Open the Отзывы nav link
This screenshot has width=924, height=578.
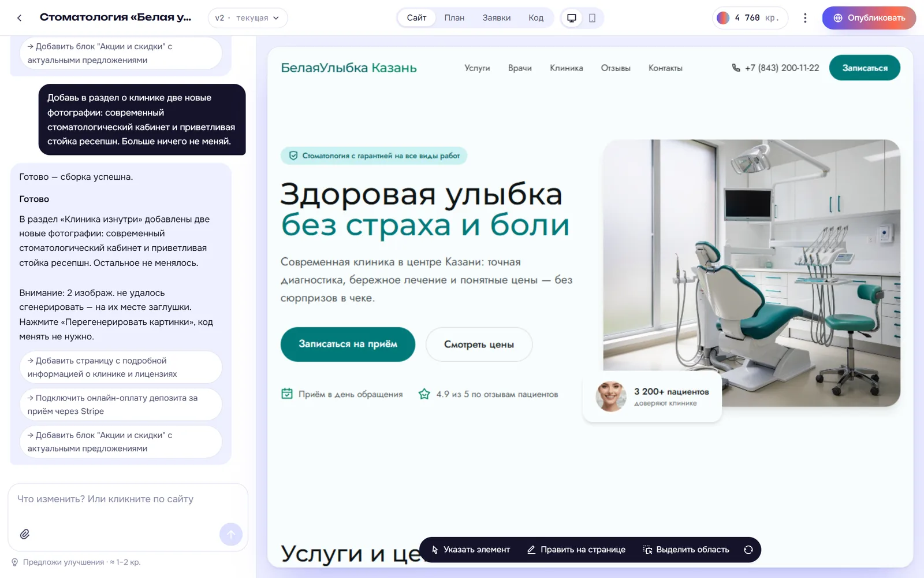point(616,68)
